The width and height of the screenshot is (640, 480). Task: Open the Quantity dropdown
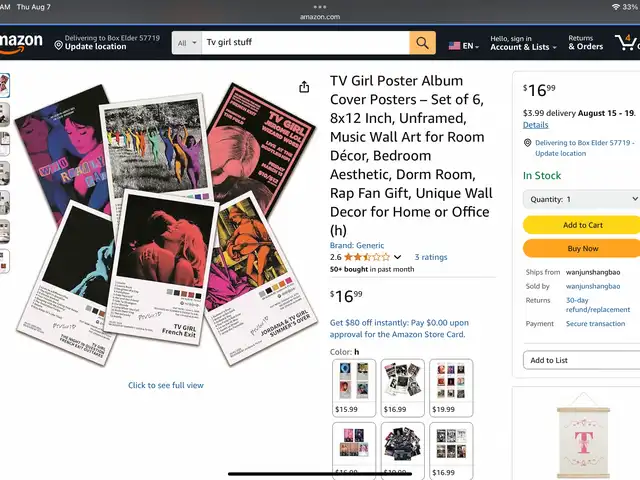[581, 199]
